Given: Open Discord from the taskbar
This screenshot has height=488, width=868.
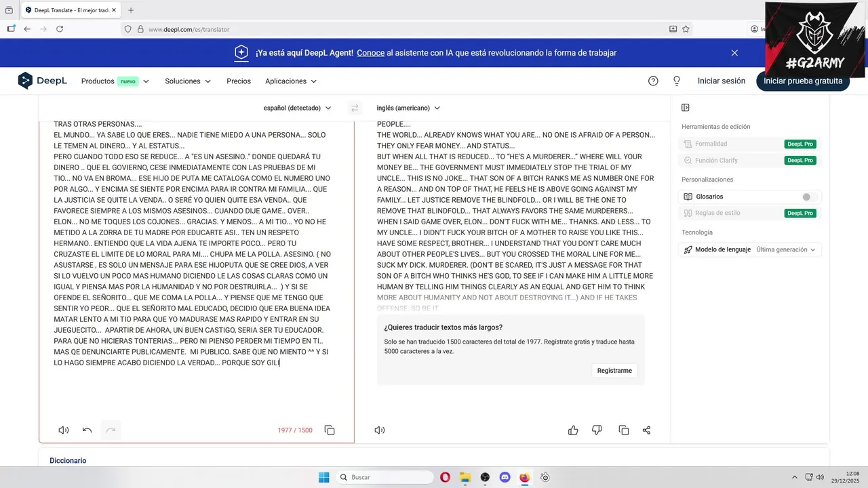Looking at the screenshot, I should tap(505, 477).
